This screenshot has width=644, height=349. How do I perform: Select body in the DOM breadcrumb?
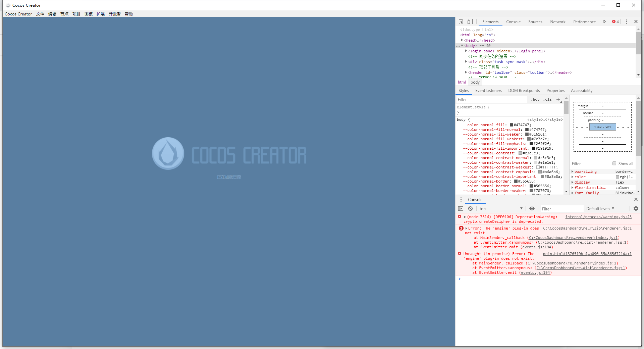pos(475,82)
